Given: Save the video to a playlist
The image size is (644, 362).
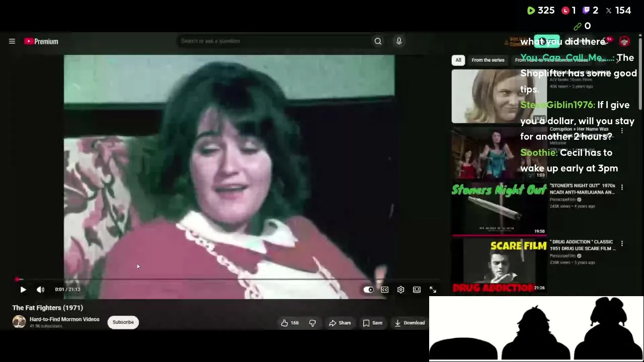Looking at the screenshot, I should [x=373, y=323].
